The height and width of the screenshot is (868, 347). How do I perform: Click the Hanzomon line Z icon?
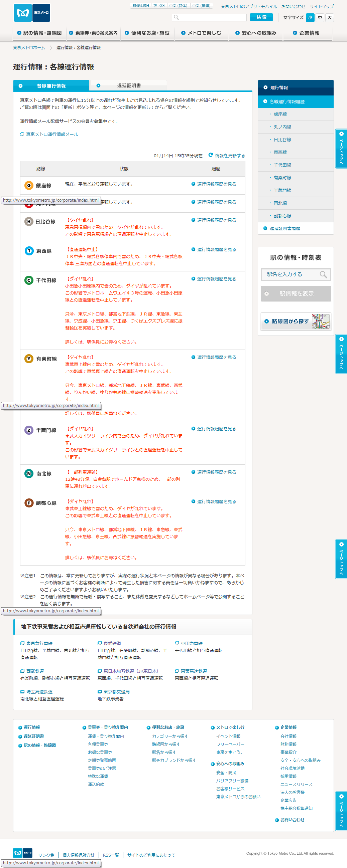pyautogui.click(x=29, y=430)
